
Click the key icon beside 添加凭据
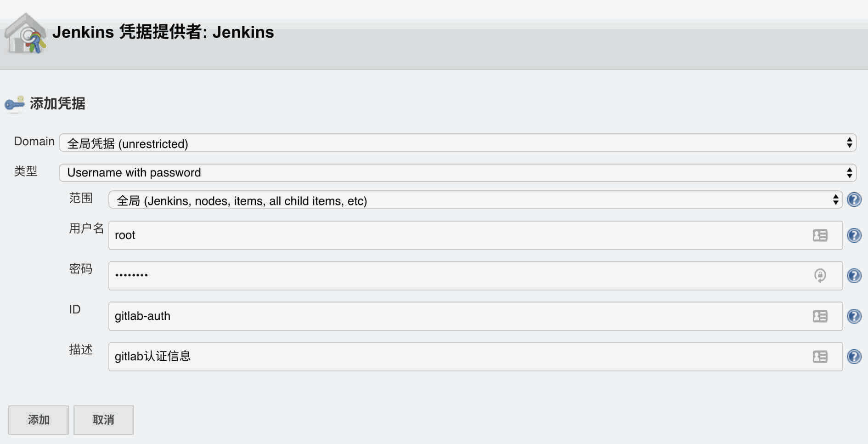pos(15,104)
